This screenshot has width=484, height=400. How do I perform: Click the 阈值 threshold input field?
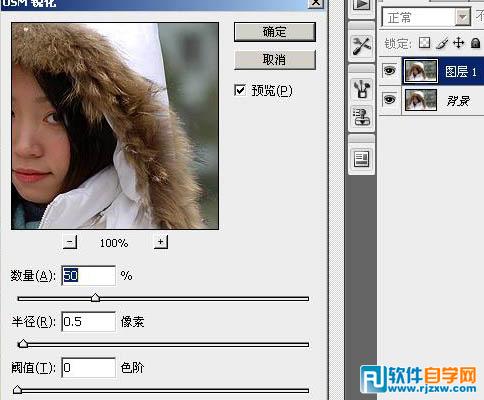89,368
